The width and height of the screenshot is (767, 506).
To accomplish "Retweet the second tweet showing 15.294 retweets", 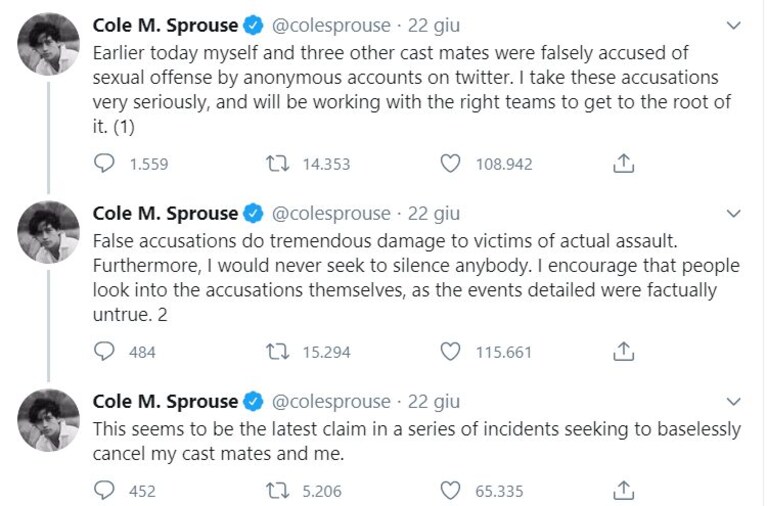I will (x=277, y=351).
